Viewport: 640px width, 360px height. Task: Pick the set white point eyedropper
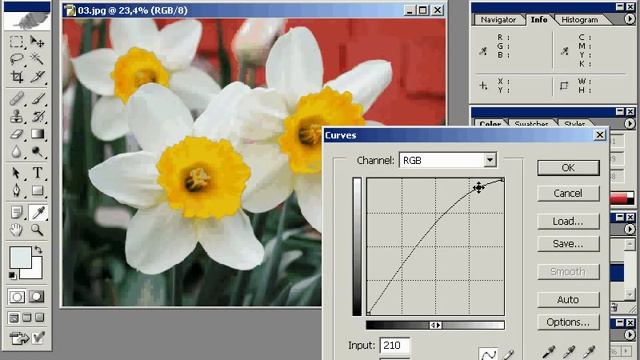pos(589,352)
